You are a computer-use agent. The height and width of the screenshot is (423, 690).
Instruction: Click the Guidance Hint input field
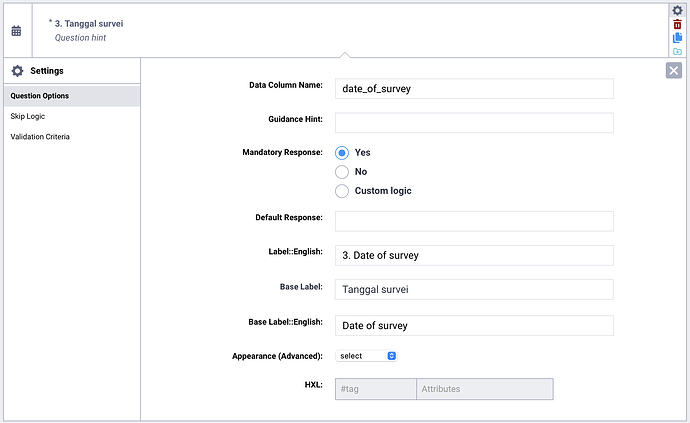tap(474, 122)
